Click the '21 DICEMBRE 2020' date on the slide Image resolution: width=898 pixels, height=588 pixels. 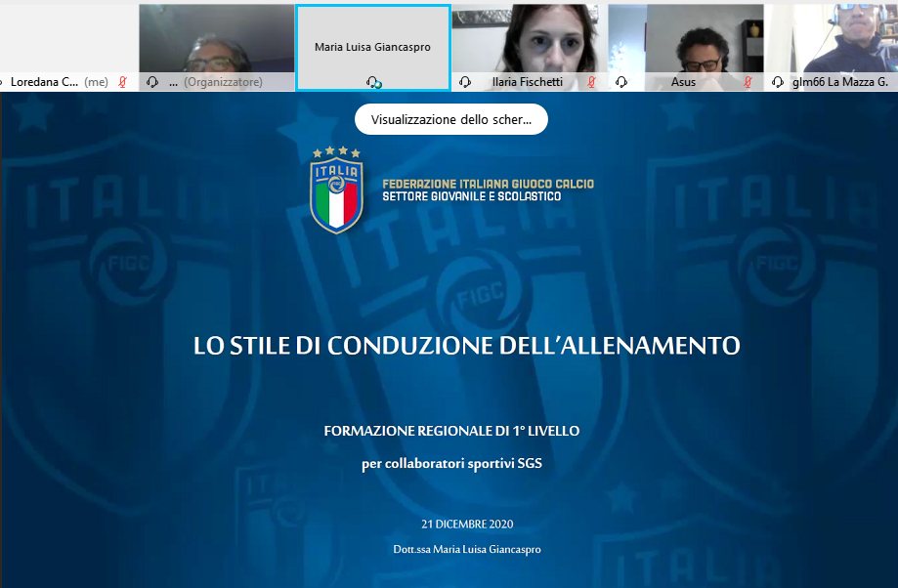pyautogui.click(x=467, y=524)
